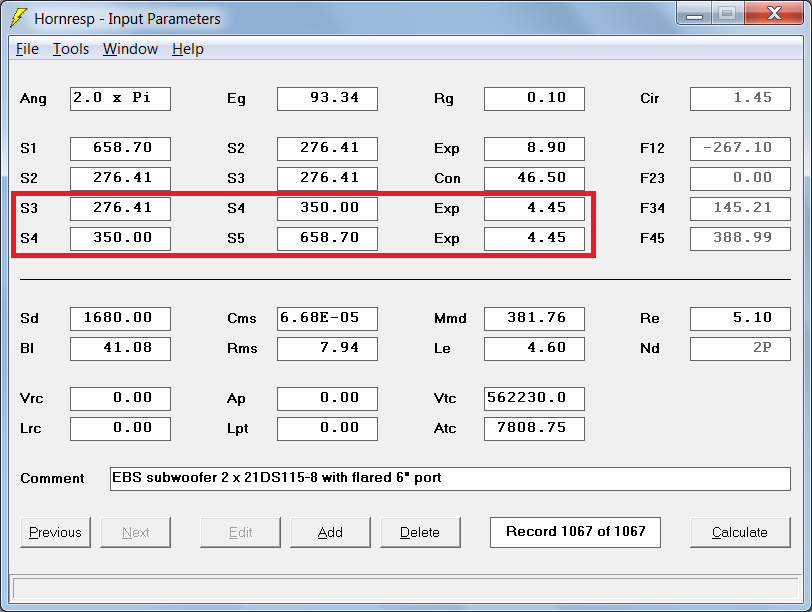Select the F34 field showing 145.21
812x612 pixels.
(x=741, y=209)
